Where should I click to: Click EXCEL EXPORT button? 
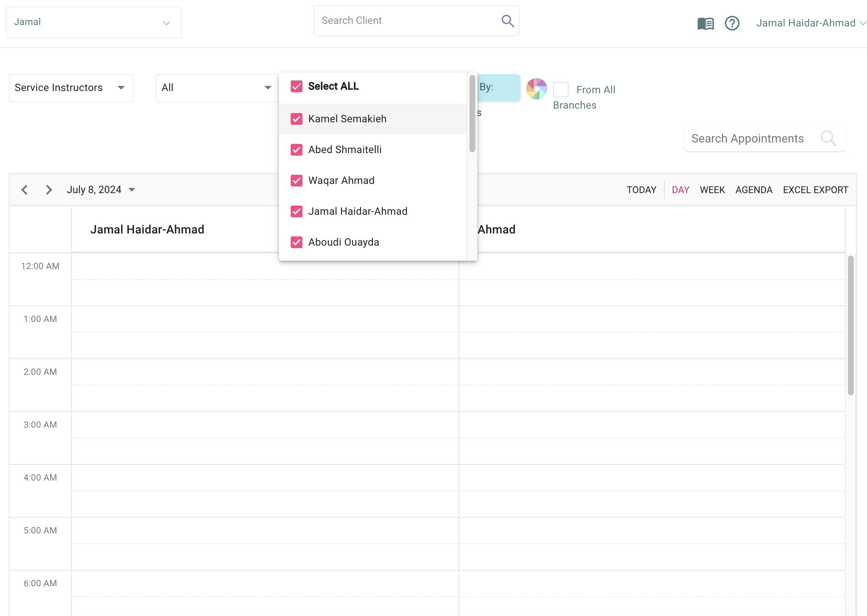(815, 190)
